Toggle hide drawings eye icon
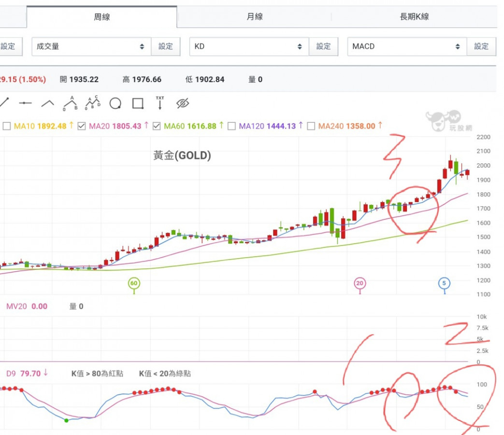Image resolution: width=504 pixels, height=435 pixels. [x=183, y=103]
